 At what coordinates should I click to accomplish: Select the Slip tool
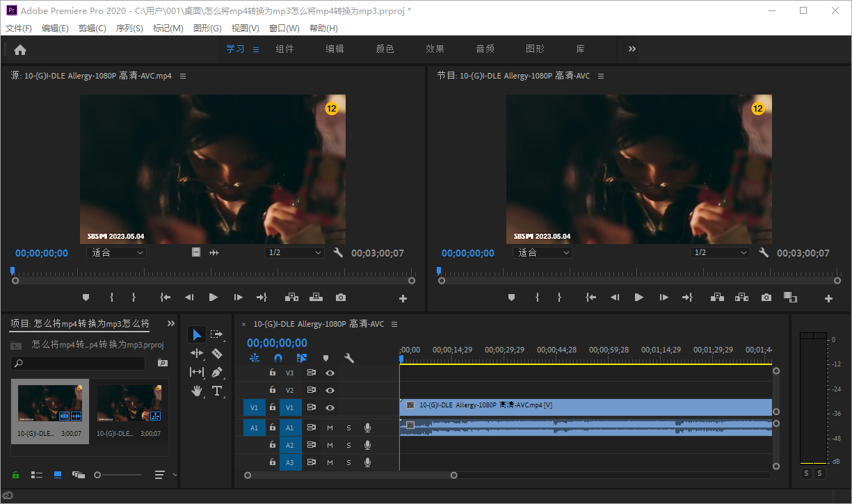coord(197,372)
